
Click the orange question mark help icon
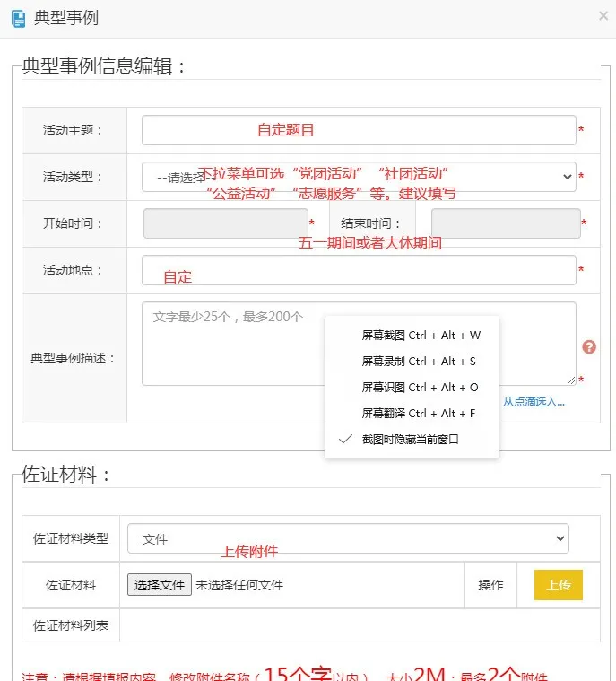(589, 346)
